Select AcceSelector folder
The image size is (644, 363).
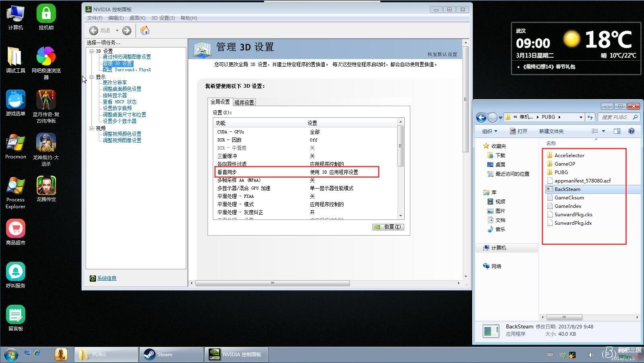click(x=566, y=156)
